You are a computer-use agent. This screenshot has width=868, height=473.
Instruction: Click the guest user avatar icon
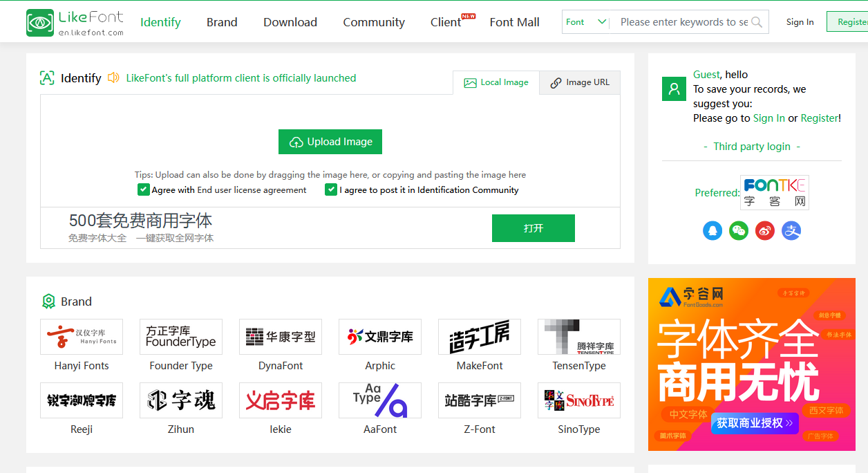point(674,89)
